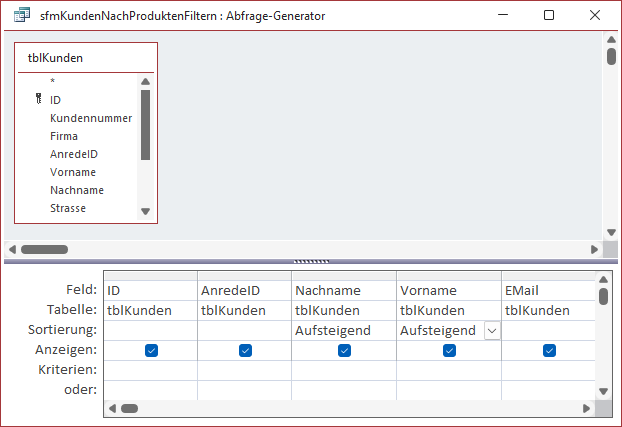
Task: Click the Kriterien cell under Nachname
Action: pyautogui.click(x=343, y=370)
